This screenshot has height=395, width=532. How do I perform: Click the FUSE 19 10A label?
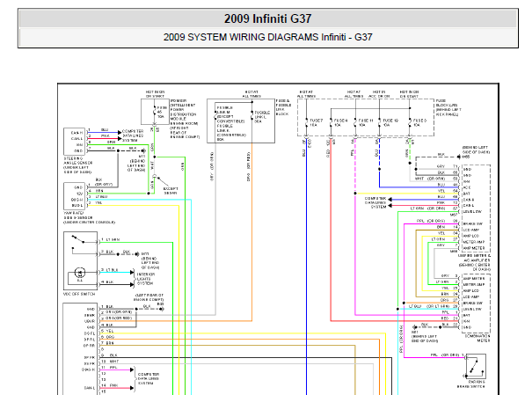(390, 122)
